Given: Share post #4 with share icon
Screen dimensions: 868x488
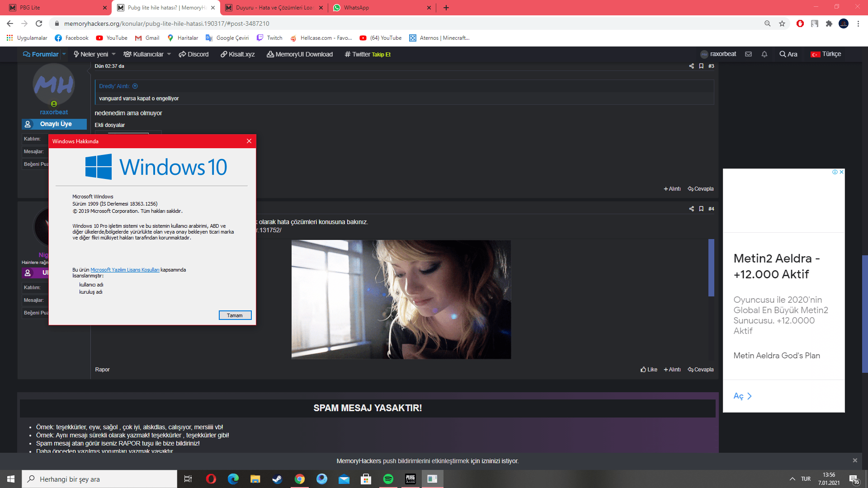Looking at the screenshot, I should [x=691, y=209].
